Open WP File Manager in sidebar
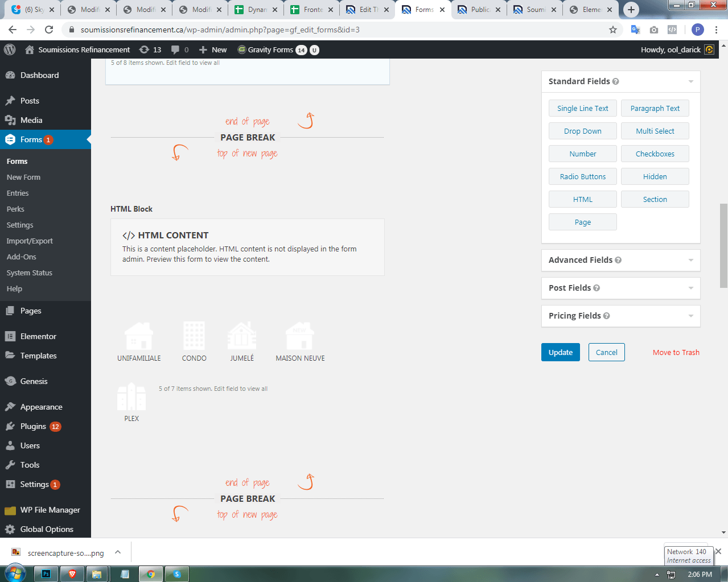Viewport: 728px width, 582px height. pyautogui.click(x=46, y=510)
